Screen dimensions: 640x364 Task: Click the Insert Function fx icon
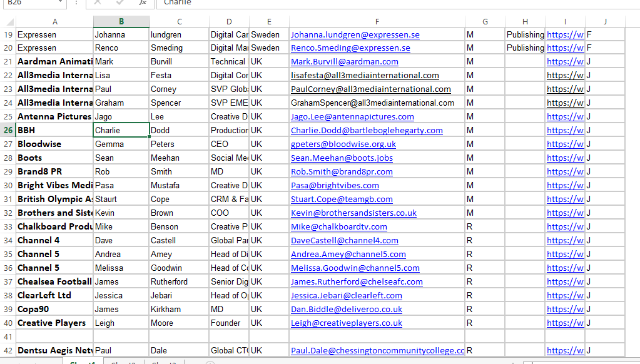coord(143,3)
